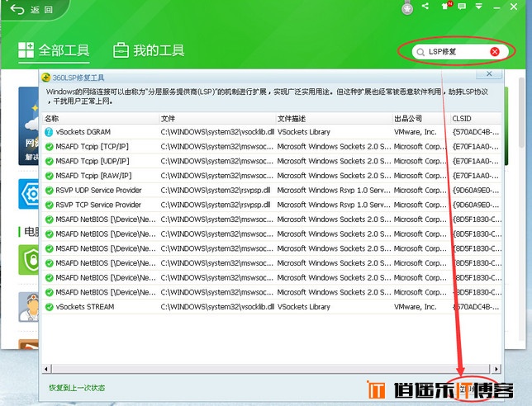Select the RSVP TCP Service Provider entry
This screenshot has height=406, width=532.
(98, 205)
